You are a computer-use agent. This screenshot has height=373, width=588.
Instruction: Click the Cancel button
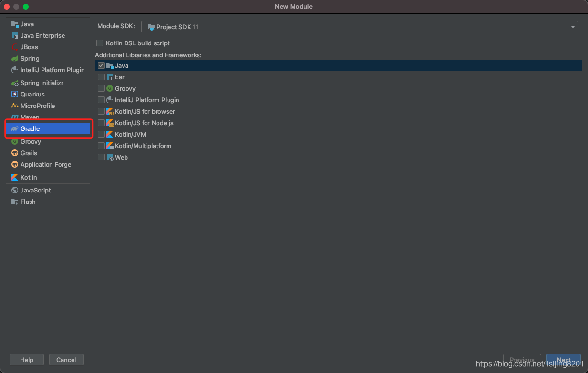[66, 360]
